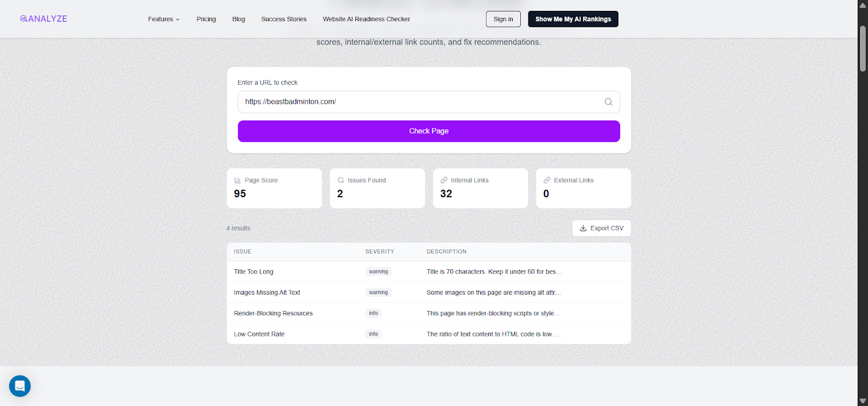Click the search magnifier icon in URL field
The image size is (868, 406).
pos(608,102)
